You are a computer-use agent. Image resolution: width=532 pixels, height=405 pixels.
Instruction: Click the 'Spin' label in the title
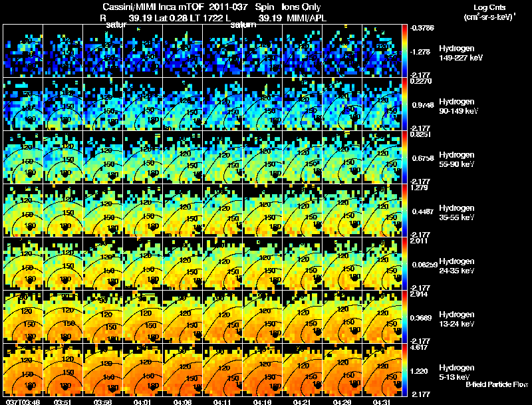265,7
